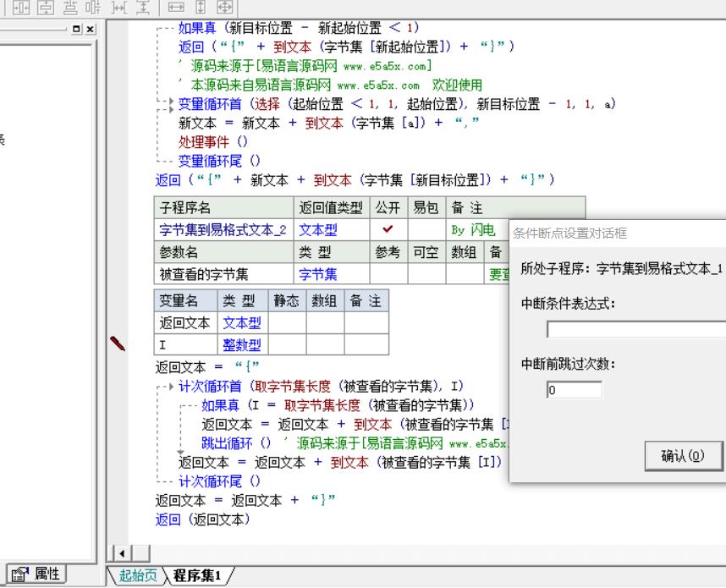
Task: Click the comment line 本源码来自易语言源码网
Action: [x=331, y=85]
